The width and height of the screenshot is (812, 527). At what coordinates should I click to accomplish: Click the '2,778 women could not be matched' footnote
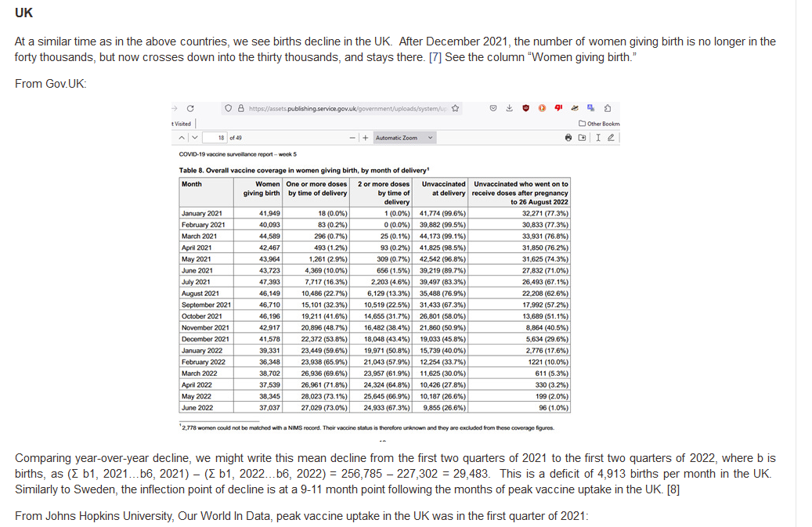point(366,428)
